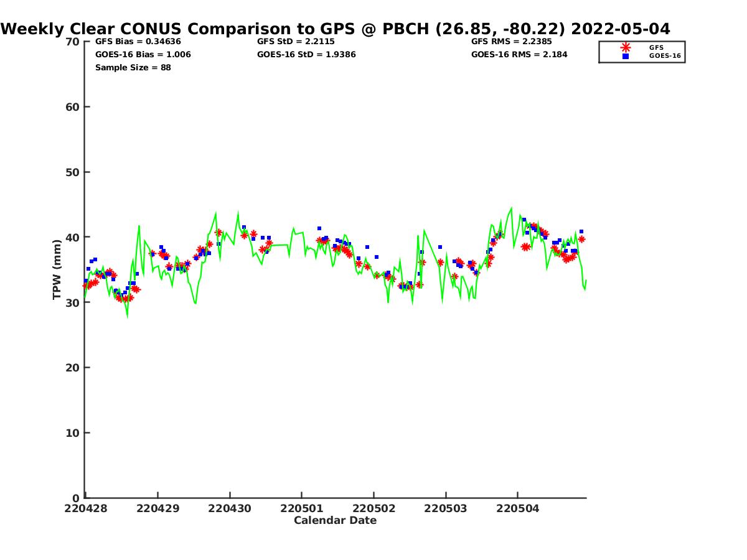The image size is (747, 560).
Task: Click the TPW (mm) y-axis label
Action: (57, 269)
